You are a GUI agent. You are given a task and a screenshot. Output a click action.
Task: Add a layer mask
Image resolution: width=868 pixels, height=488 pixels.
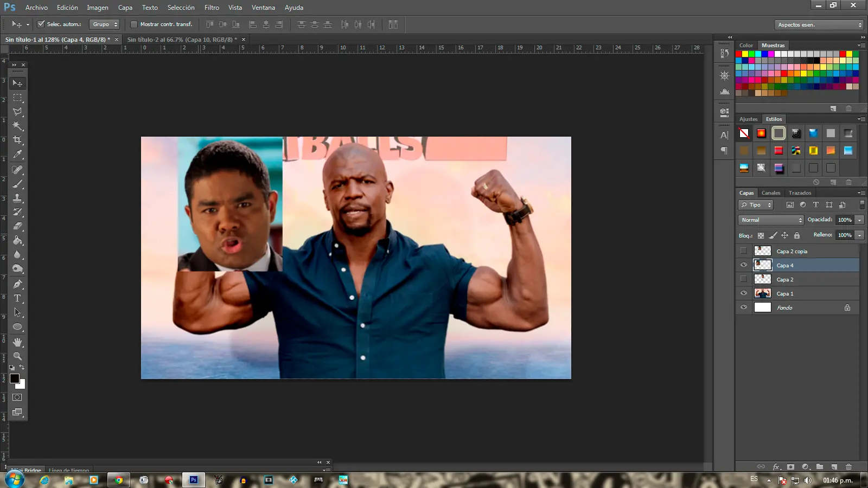click(791, 467)
